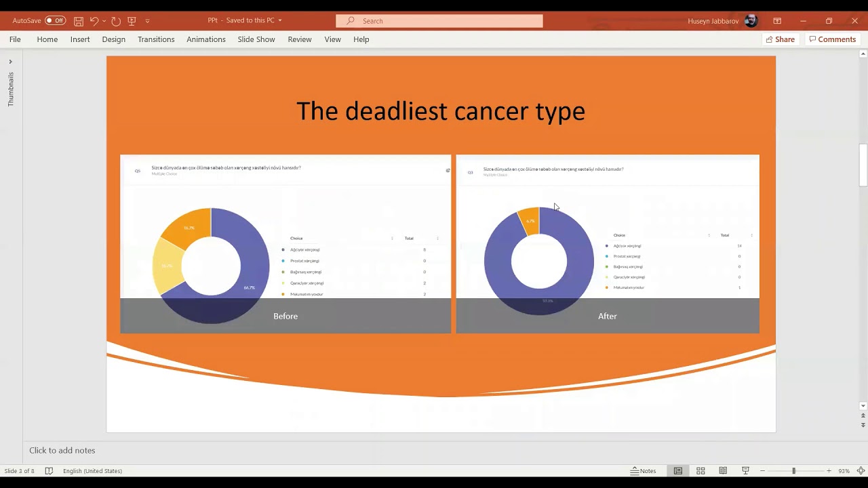The height and width of the screenshot is (488, 868).
Task: Go to previous slide arrow
Action: click(x=863, y=415)
